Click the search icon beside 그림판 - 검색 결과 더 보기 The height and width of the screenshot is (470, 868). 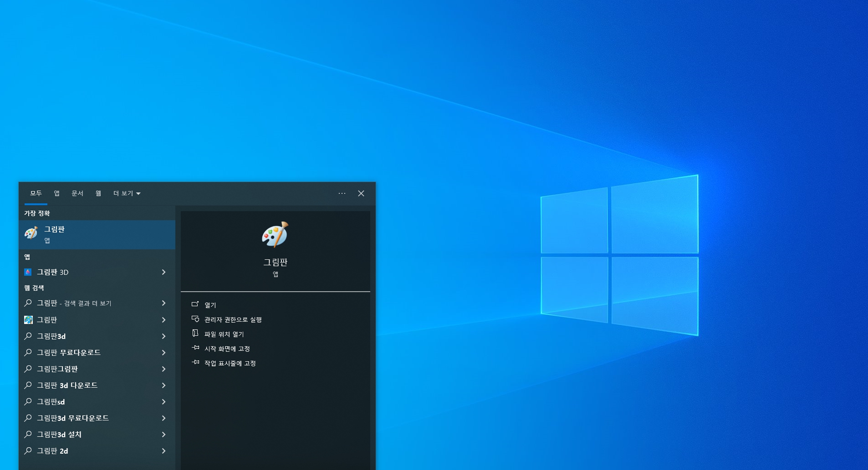(x=28, y=303)
